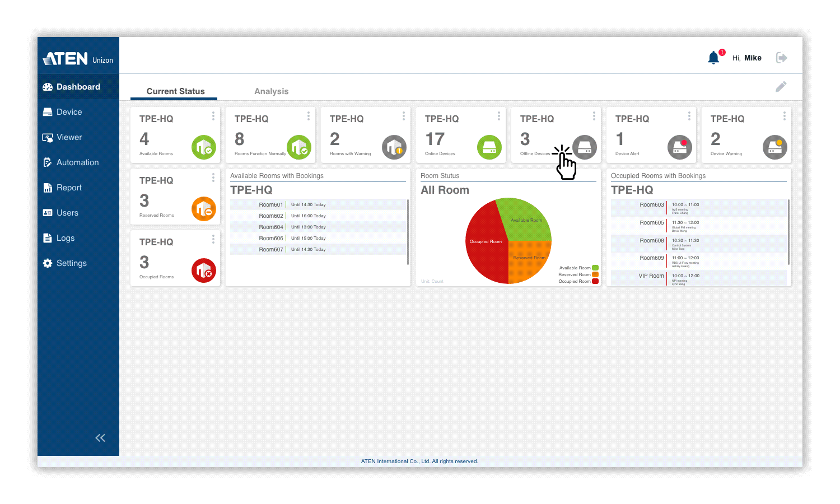
Task: Click the Occupied Rooms with Bookings scrollbar
Action: pos(788,232)
